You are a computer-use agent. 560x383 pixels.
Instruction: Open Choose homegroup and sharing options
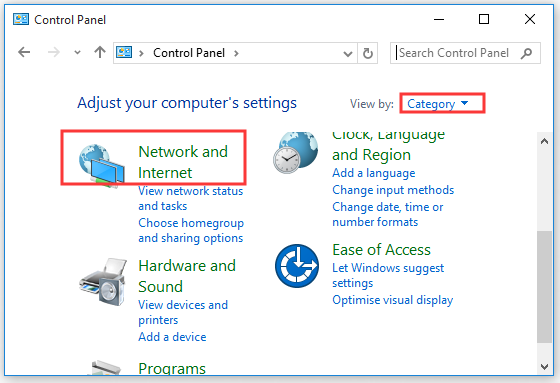coord(191,230)
